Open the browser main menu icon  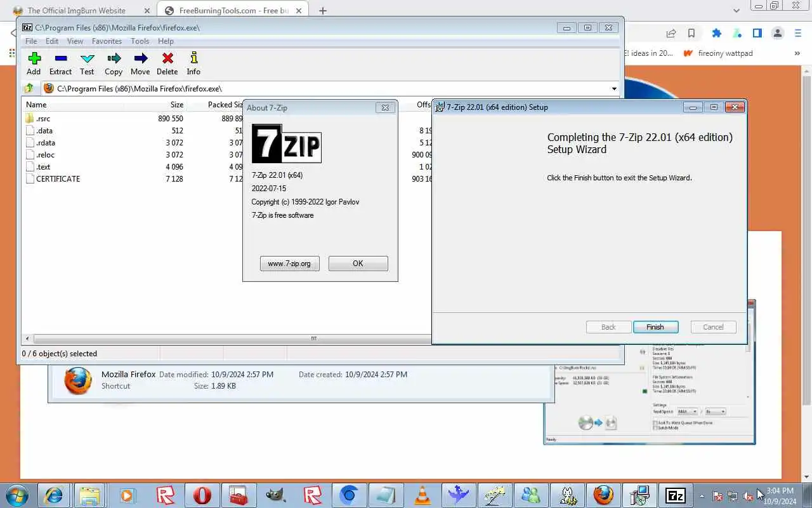[x=798, y=34]
